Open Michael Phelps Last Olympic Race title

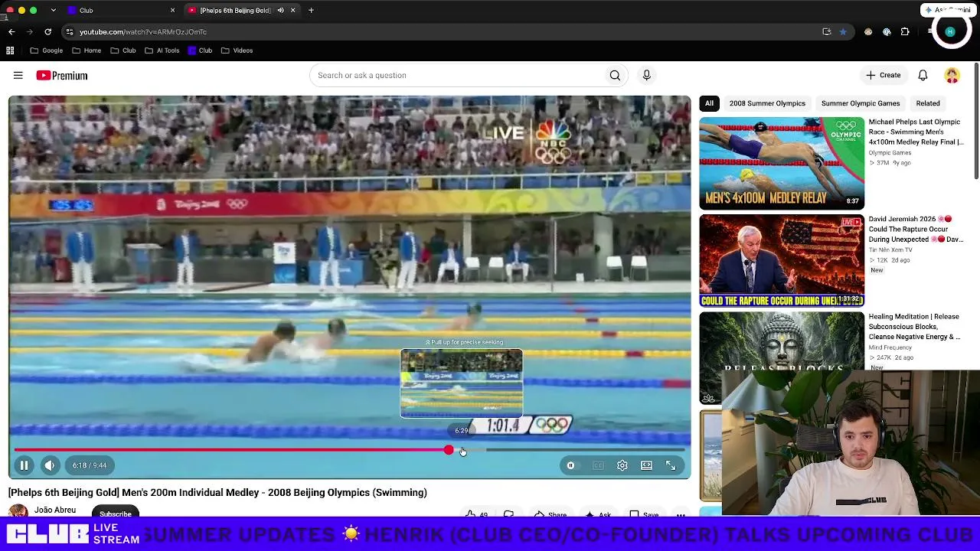pyautogui.click(x=916, y=132)
